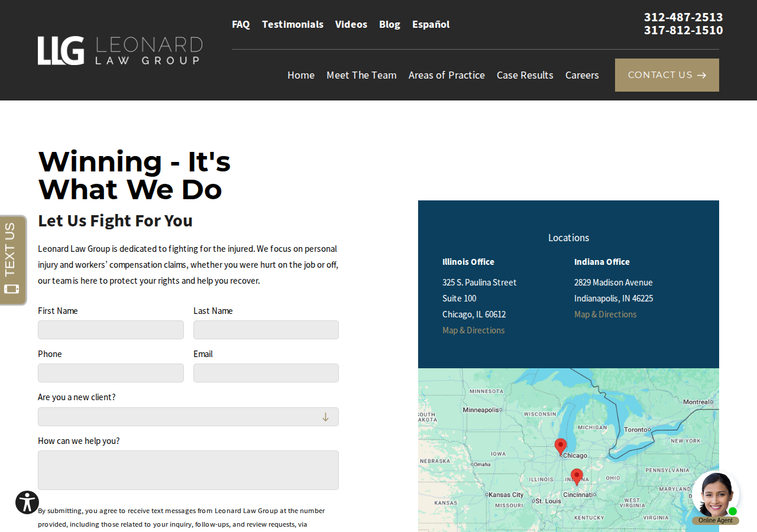
Task: Focus the Last Name field
Action: pyautogui.click(x=266, y=330)
